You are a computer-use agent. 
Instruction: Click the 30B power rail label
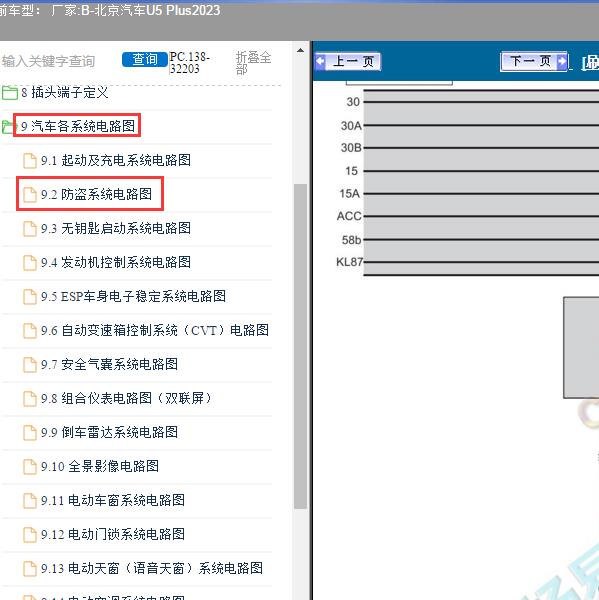tap(351, 148)
